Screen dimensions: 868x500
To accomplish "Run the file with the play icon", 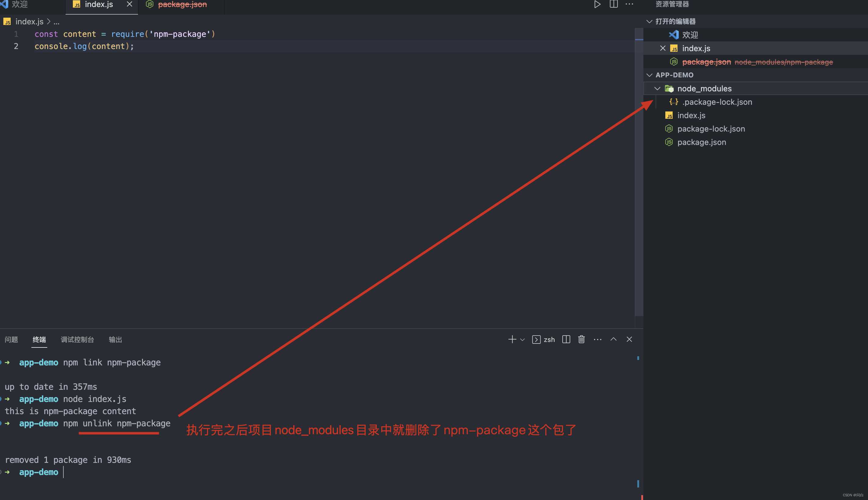I will (x=597, y=5).
